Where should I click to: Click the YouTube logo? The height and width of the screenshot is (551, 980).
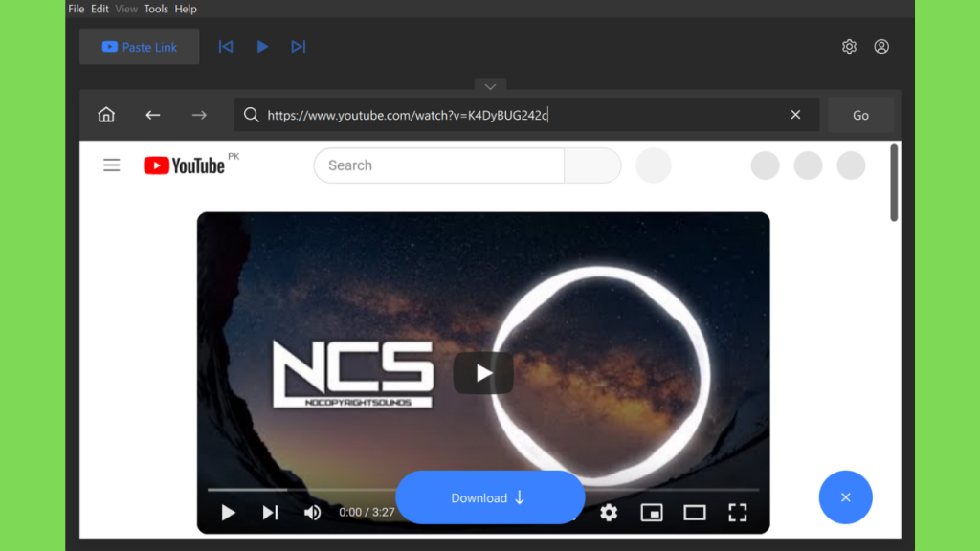coord(185,165)
